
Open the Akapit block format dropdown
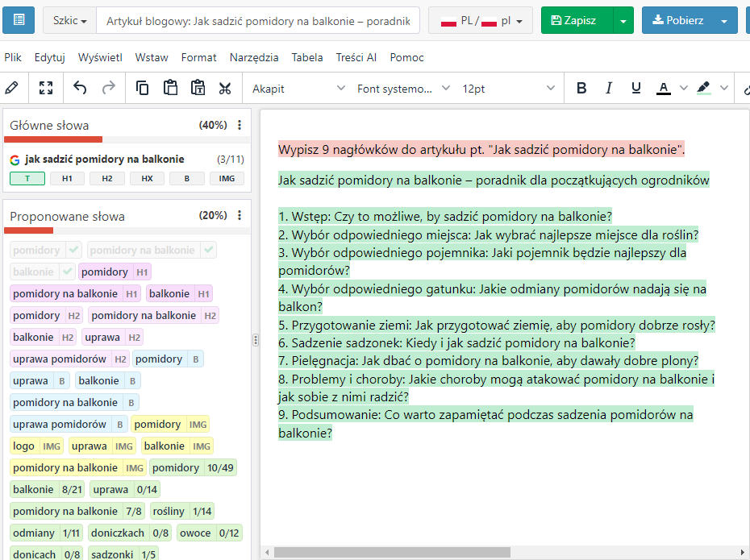click(298, 89)
